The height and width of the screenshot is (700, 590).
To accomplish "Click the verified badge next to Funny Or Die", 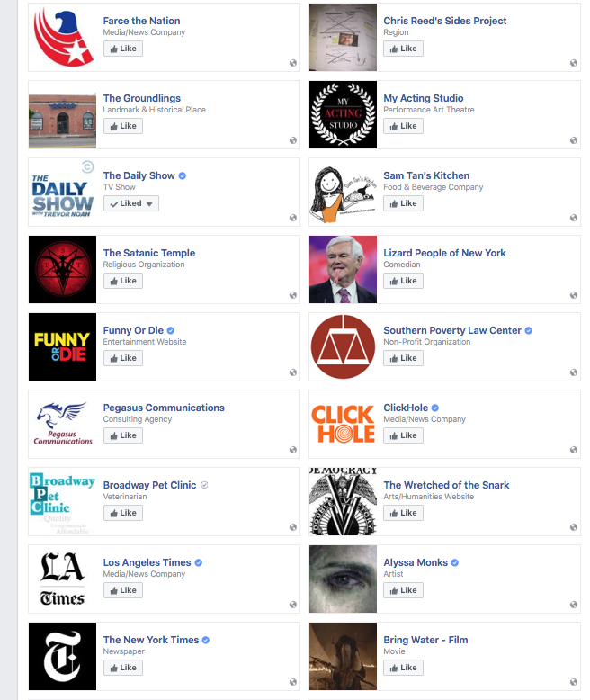I will coord(171,331).
